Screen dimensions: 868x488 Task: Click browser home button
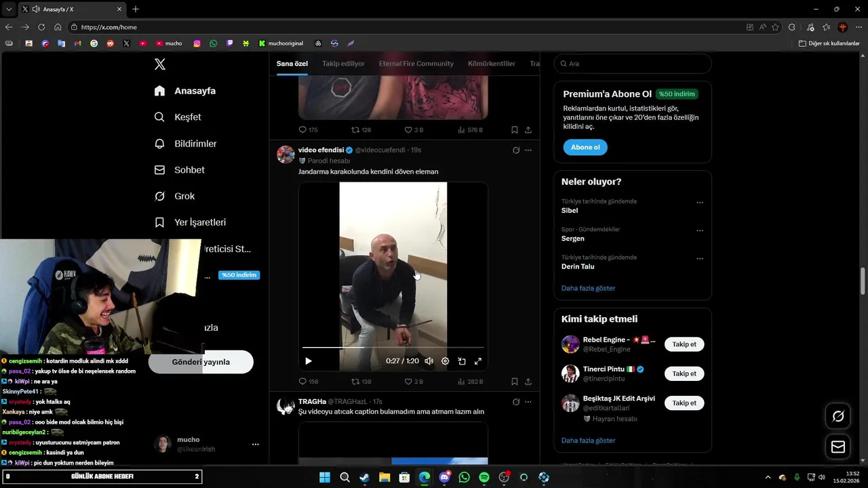(x=58, y=27)
